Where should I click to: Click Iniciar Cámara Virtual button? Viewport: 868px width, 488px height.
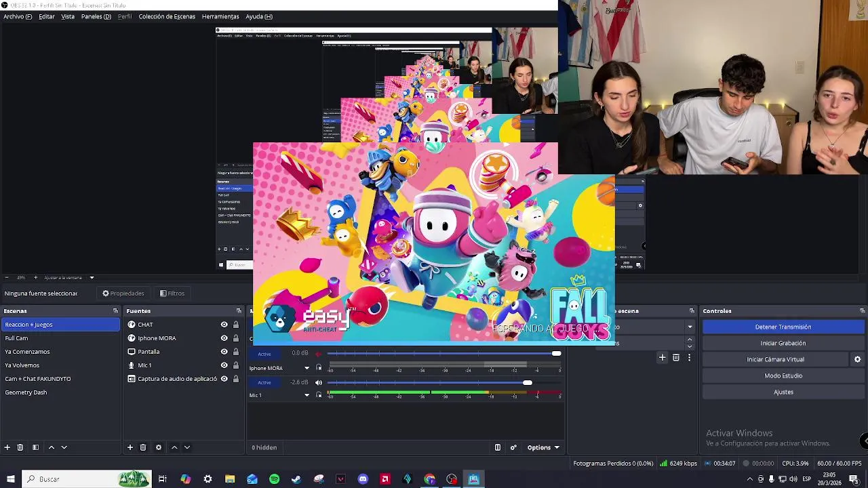point(775,359)
